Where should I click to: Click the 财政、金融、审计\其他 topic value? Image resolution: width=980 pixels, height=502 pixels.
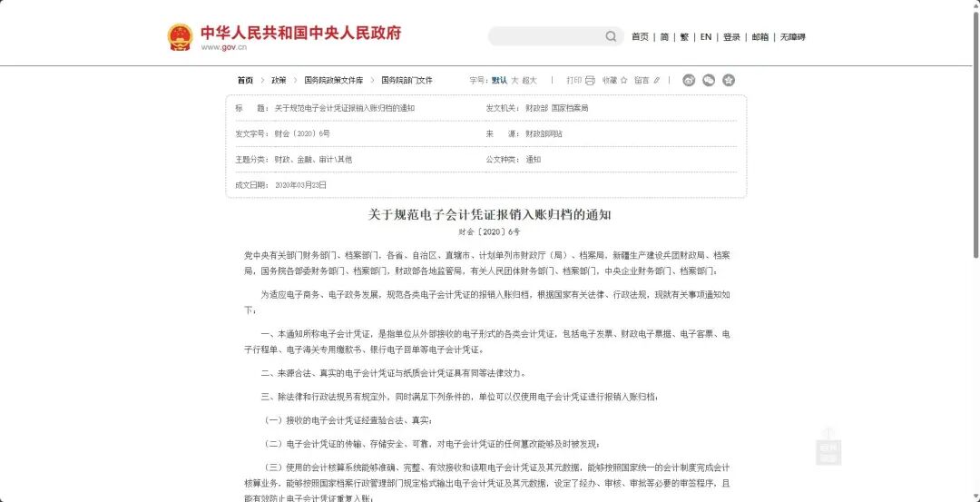pyautogui.click(x=313, y=160)
